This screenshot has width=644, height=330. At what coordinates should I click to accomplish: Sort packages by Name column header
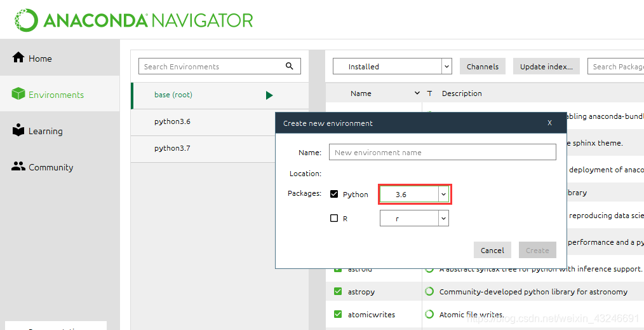pos(361,93)
